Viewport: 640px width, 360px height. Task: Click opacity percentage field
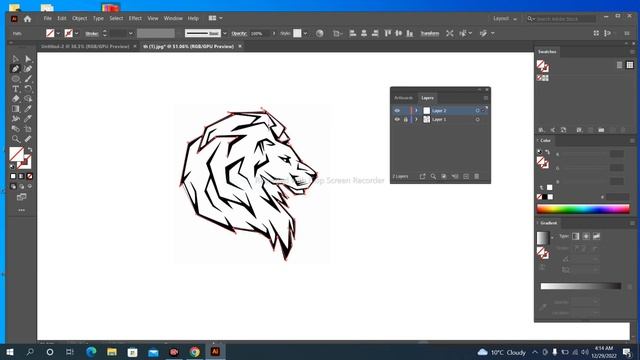click(260, 33)
